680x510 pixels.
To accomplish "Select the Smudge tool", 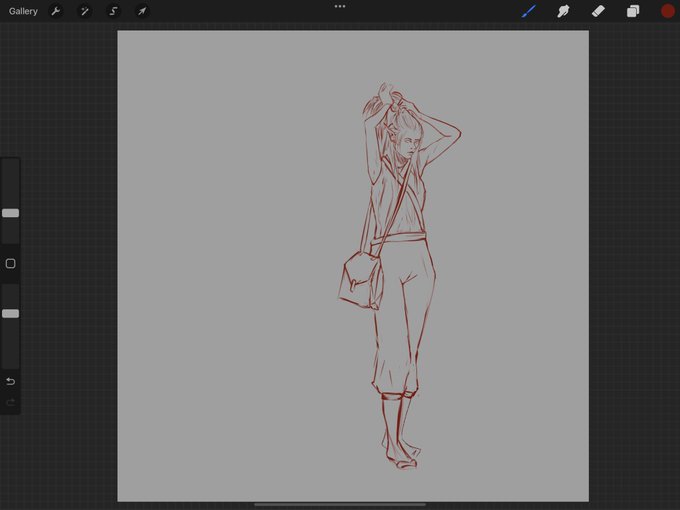I will point(563,11).
